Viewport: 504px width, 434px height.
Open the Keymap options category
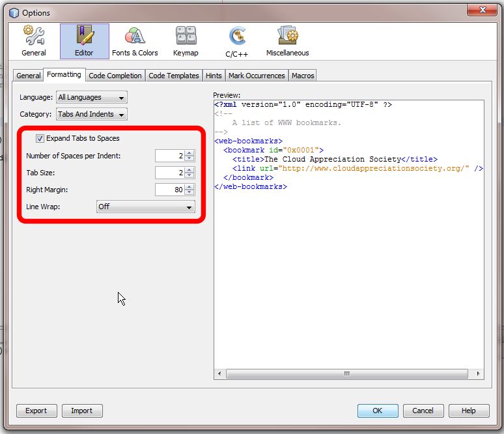point(186,41)
